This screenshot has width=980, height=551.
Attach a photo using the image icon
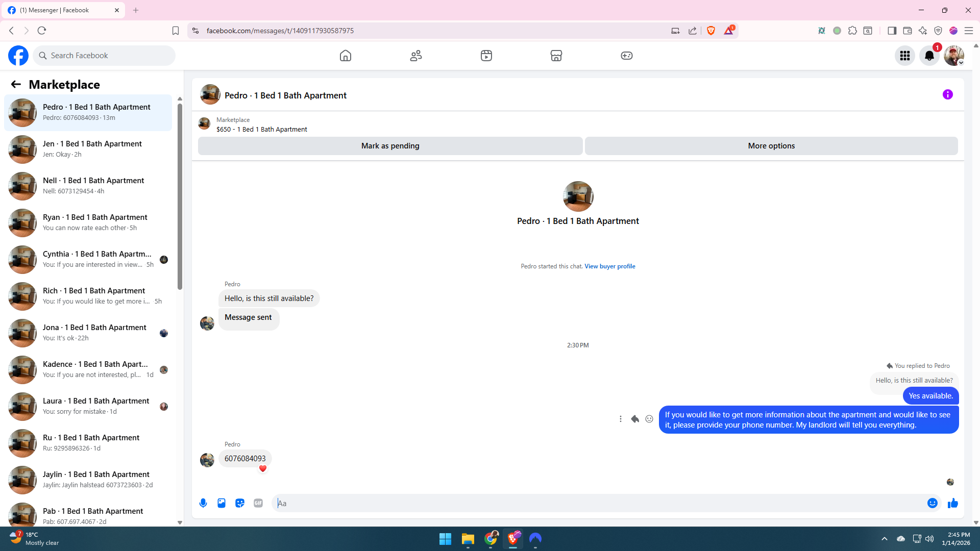[x=222, y=503]
